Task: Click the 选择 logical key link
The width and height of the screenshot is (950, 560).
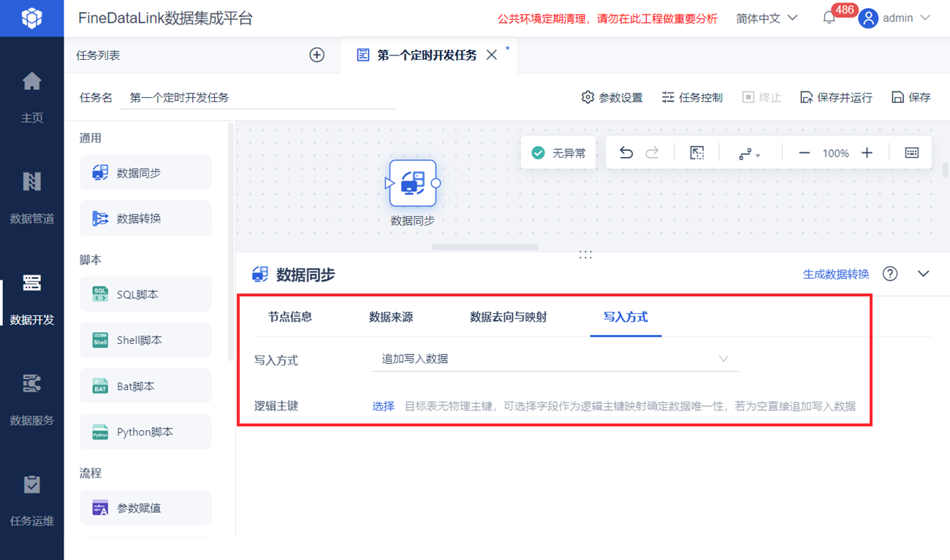Action: [384, 406]
